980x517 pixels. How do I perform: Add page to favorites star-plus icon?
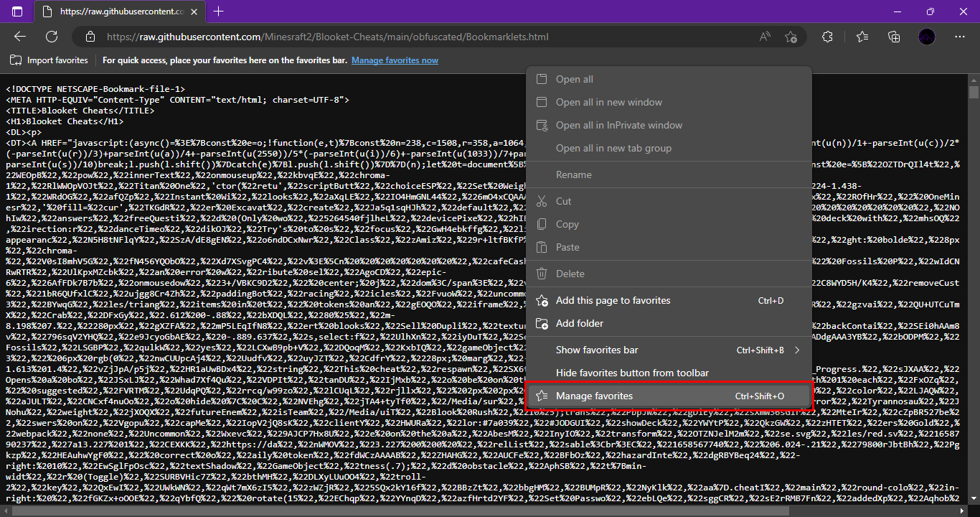(791, 37)
